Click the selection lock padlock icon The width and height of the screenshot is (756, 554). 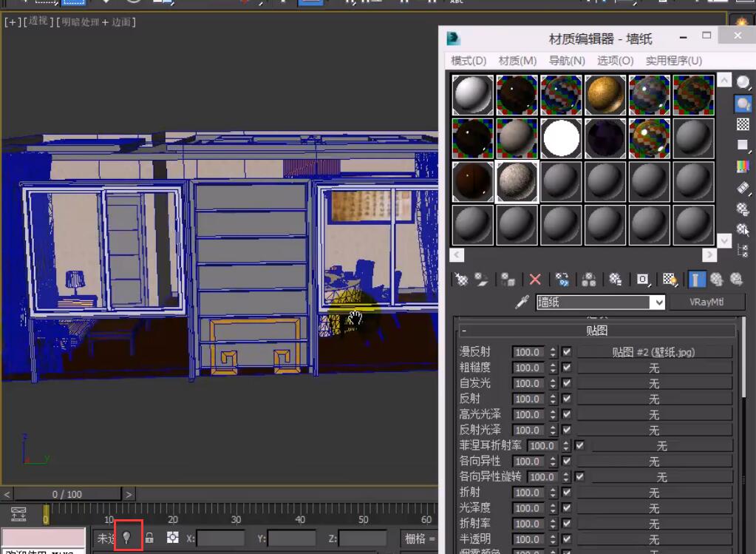pos(149,538)
